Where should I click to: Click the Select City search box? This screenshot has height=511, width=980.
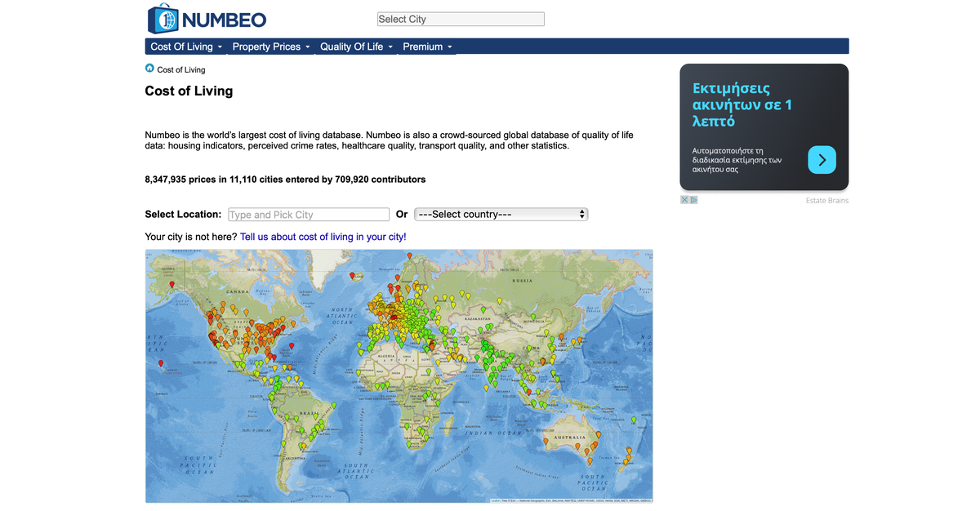tap(461, 19)
